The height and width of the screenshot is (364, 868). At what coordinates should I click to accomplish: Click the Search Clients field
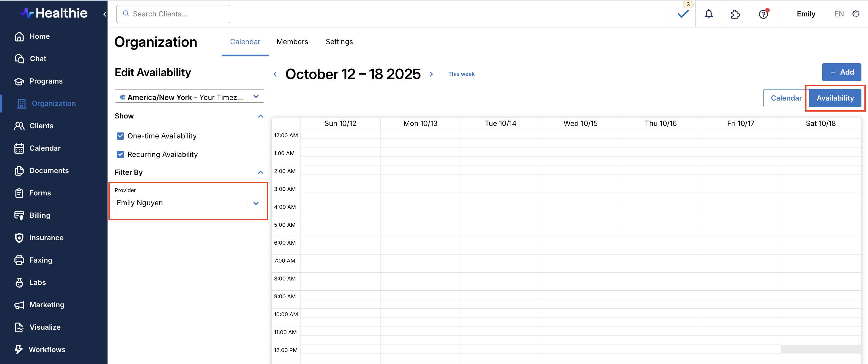(173, 14)
